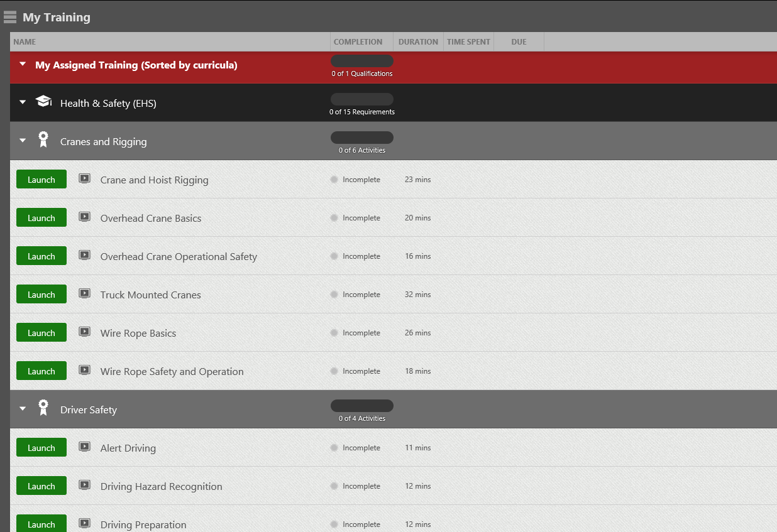The image size is (777, 532).
Task: Sort by the DUE column header
Action: [x=519, y=42]
